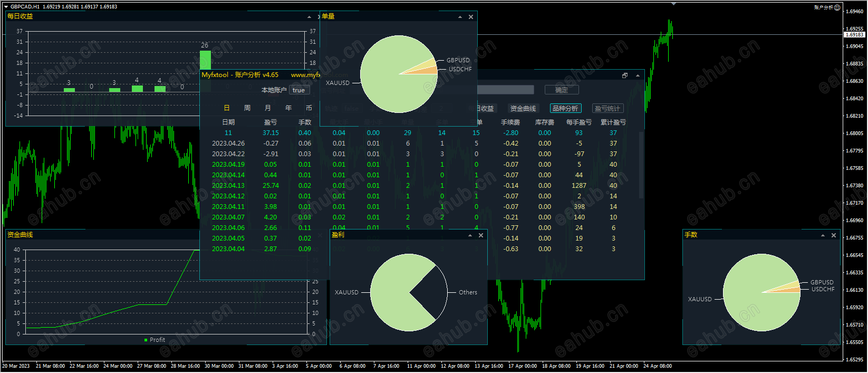
Task: Click the 确定 confirm button
Action: pyautogui.click(x=562, y=90)
